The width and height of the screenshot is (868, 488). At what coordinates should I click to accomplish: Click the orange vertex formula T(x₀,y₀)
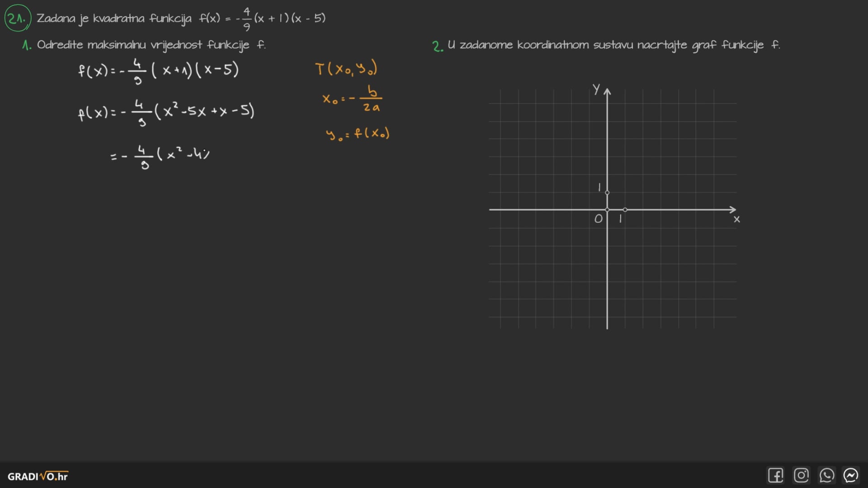[346, 69]
